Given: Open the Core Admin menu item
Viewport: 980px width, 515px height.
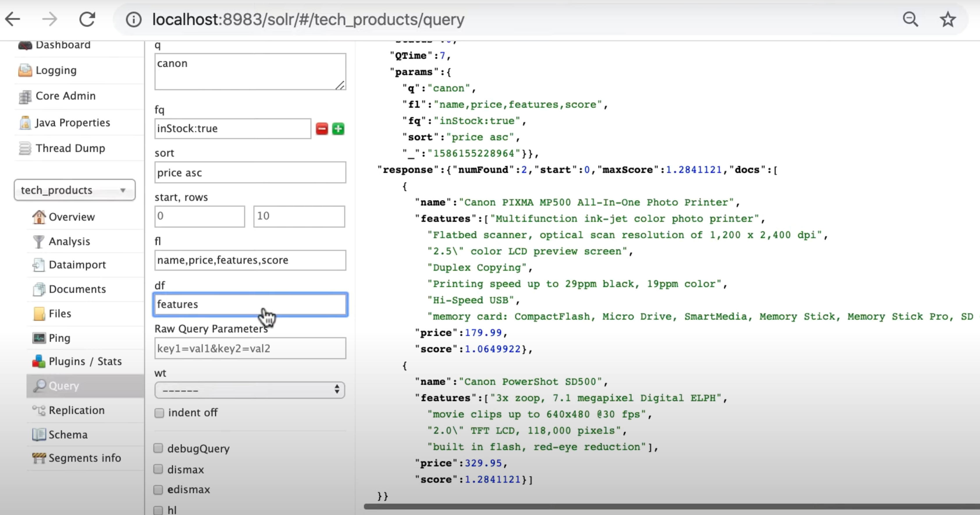Looking at the screenshot, I should (65, 96).
